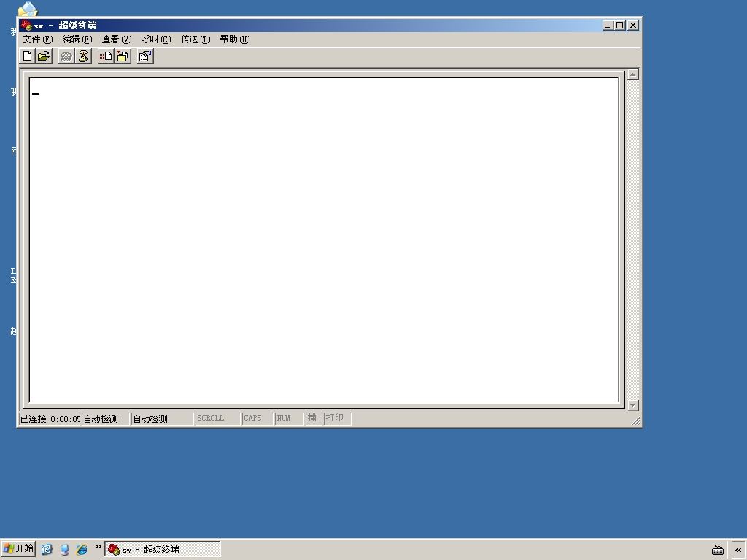Screen dimensions: 747x560
Task: Click the second 自动检测 status field
Action: pos(162,419)
